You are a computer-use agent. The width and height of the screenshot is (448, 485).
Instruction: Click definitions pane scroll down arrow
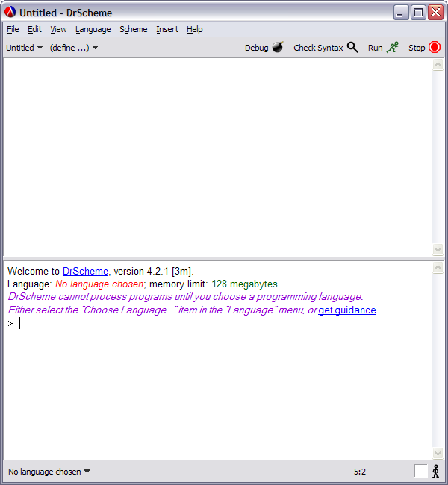pyautogui.click(x=438, y=249)
